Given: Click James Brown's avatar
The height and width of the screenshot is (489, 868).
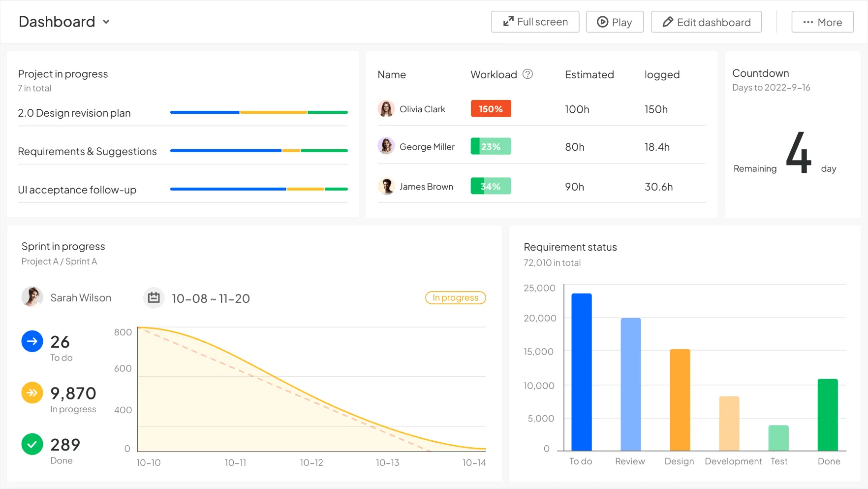Looking at the screenshot, I should (x=386, y=187).
